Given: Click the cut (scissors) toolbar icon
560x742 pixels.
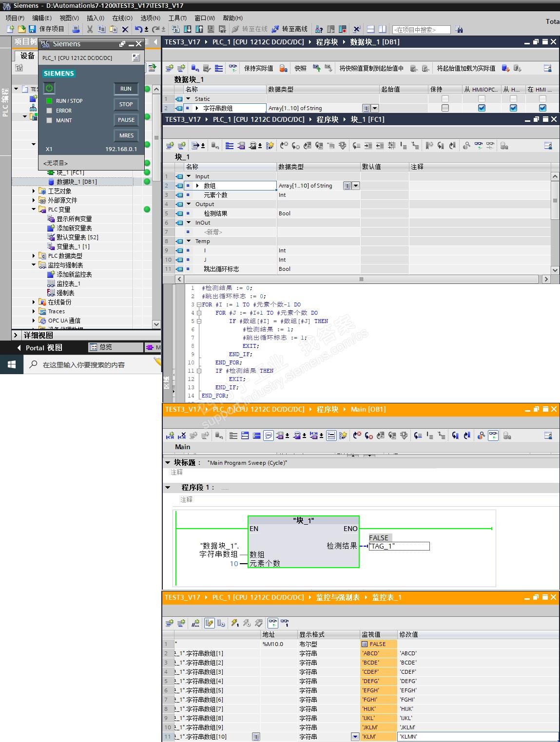Looking at the screenshot, I should pyautogui.click(x=90, y=29).
